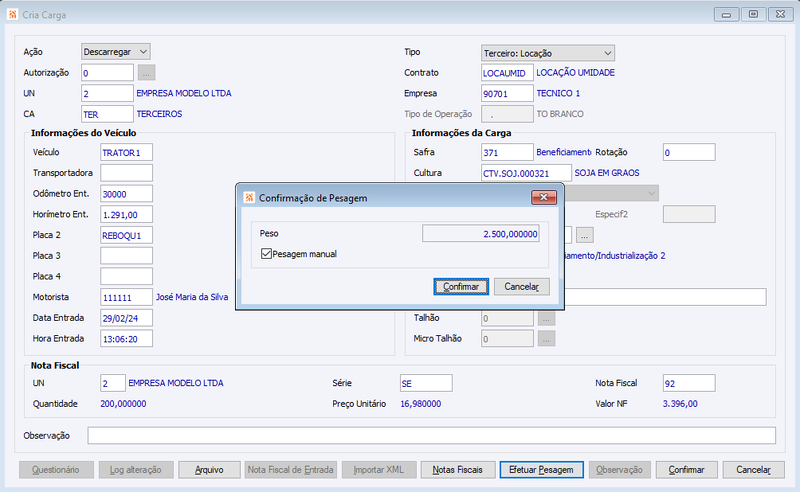
Task: Click the Preço Unitário 16,980000 value
Action: coord(421,404)
